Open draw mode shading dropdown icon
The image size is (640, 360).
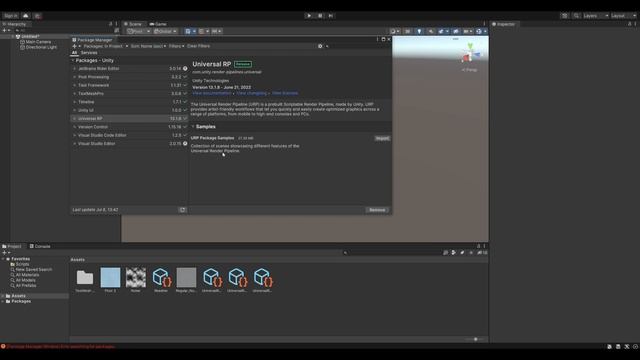pos(394,31)
